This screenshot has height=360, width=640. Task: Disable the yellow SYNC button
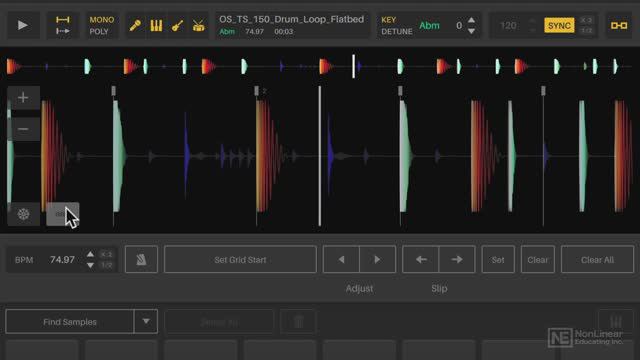pyautogui.click(x=559, y=25)
